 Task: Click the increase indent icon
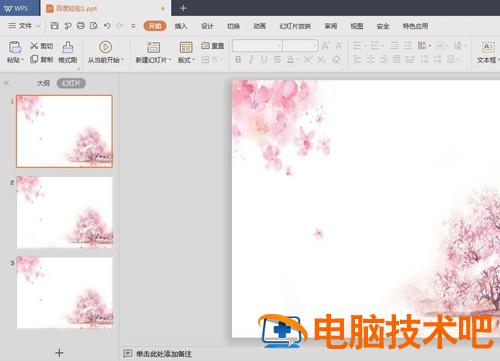(408, 45)
